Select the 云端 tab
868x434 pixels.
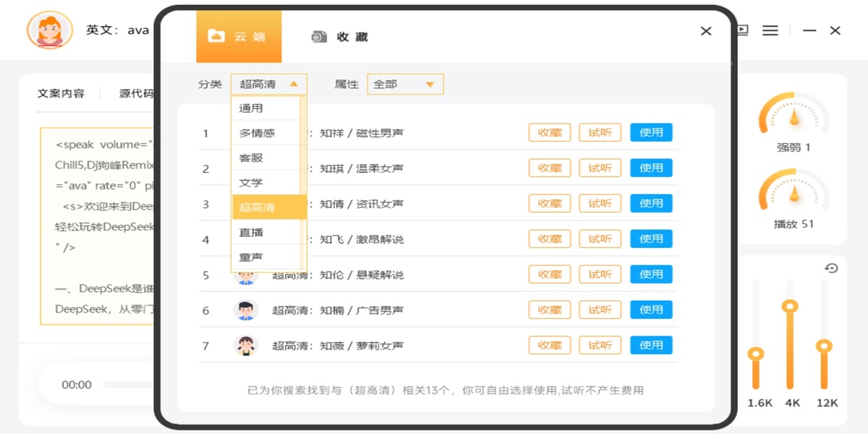tap(239, 37)
